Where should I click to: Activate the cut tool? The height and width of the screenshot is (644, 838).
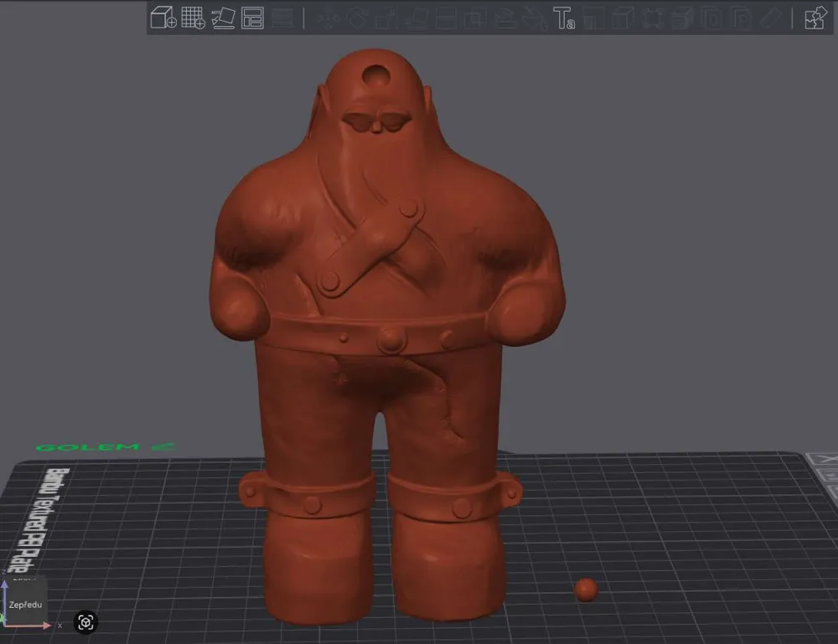[x=447, y=18]
